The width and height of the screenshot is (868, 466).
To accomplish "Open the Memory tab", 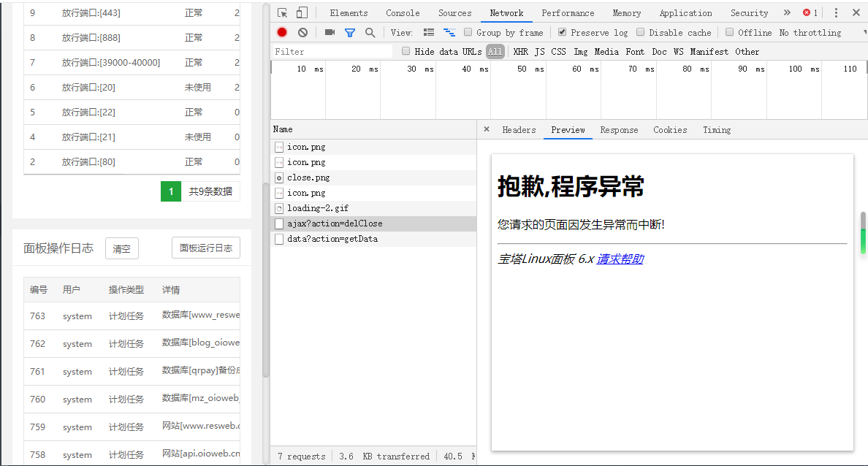I will pyautogui.click(x=627, y=12).
